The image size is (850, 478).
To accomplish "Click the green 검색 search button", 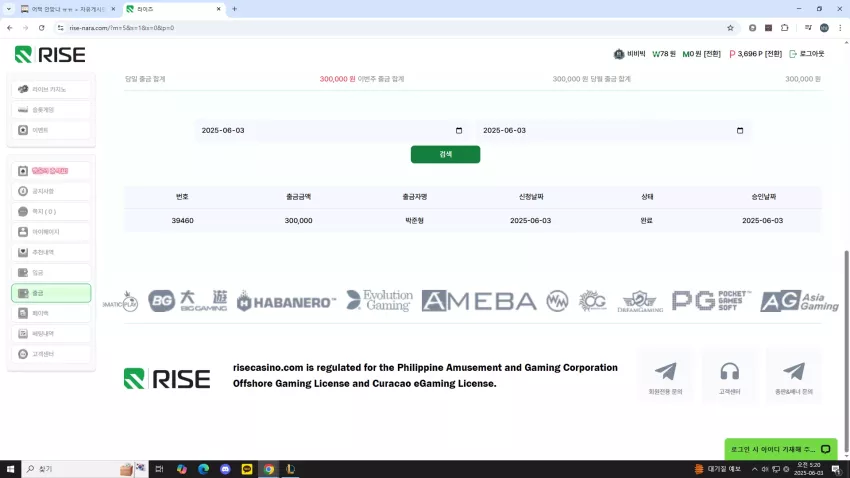I will click(x=445, y=154).
